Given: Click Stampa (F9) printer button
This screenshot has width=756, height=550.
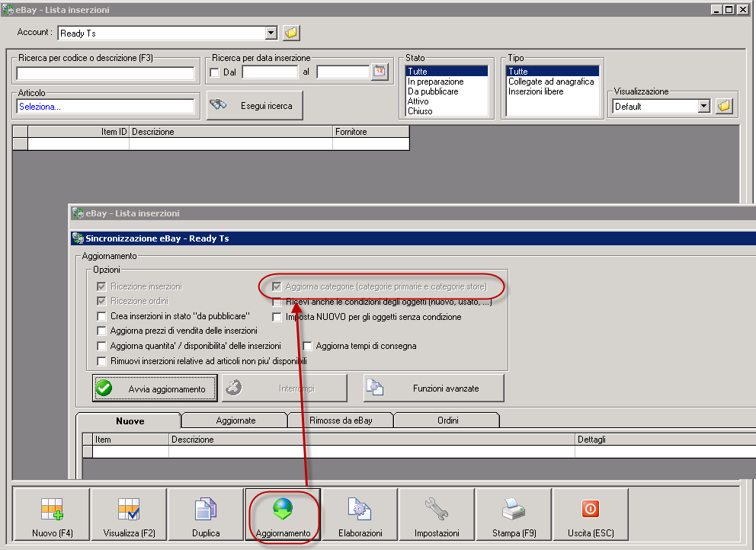Looking at the screenshot, I should [514, 514].
